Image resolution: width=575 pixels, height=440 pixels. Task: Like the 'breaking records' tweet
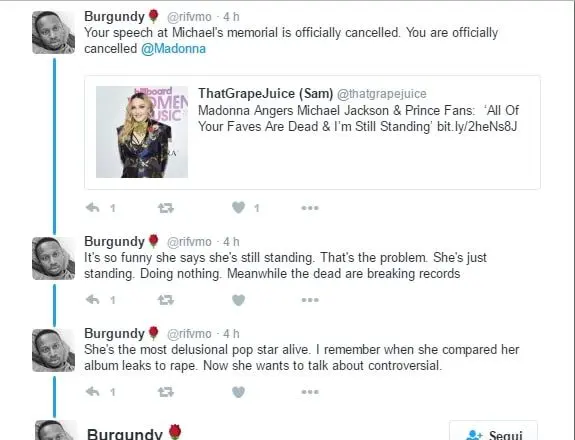(x=238, y=300)
